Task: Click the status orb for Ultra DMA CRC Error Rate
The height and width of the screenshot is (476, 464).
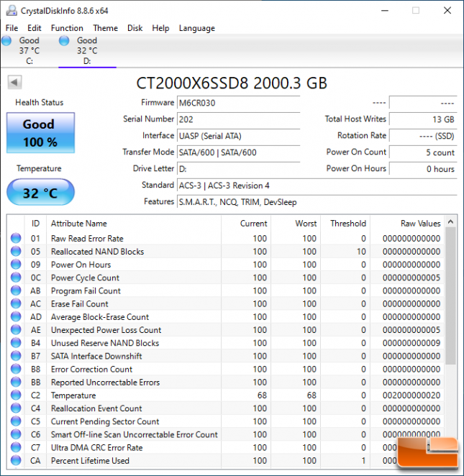Action: 16,447
